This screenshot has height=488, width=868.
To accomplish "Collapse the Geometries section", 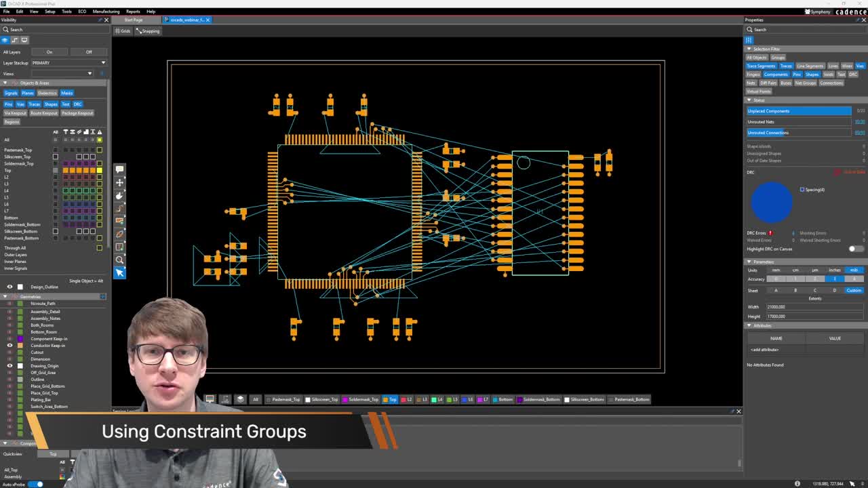I will [x=5, y=297].
